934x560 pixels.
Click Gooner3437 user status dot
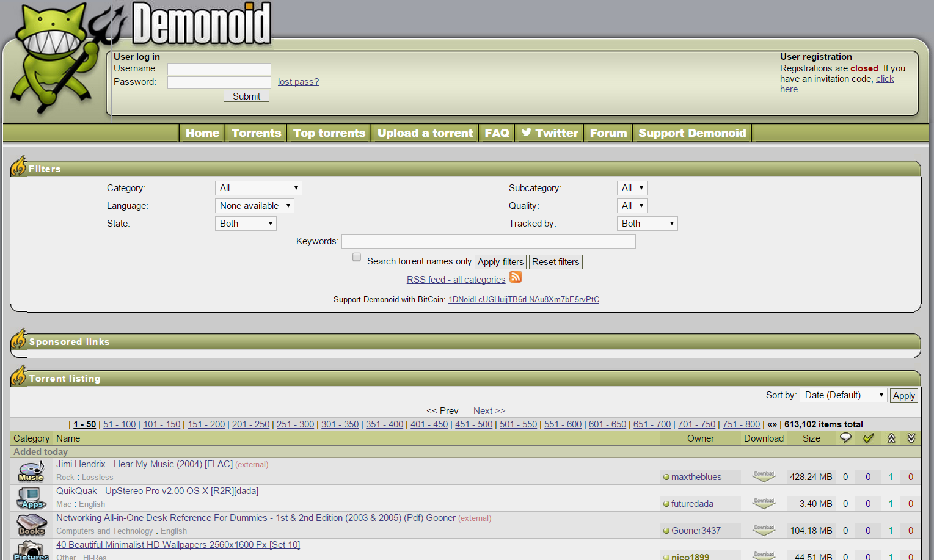[666, 531]
